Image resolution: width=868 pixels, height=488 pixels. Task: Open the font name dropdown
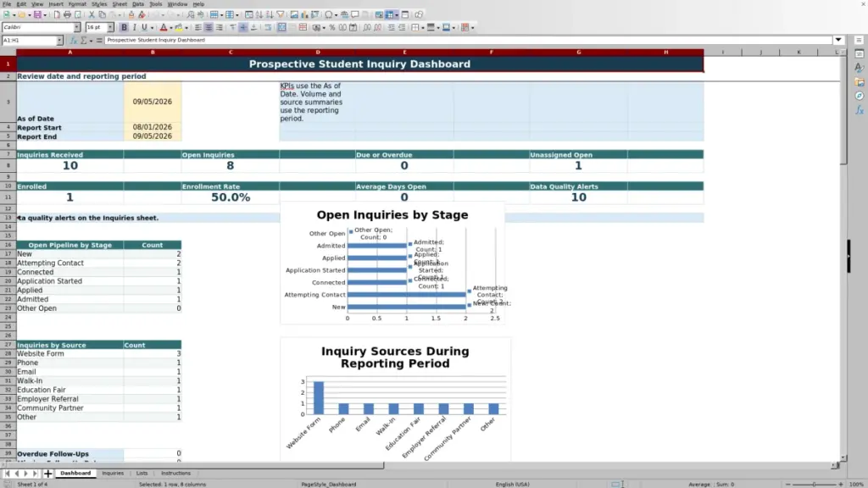(77, 27)
